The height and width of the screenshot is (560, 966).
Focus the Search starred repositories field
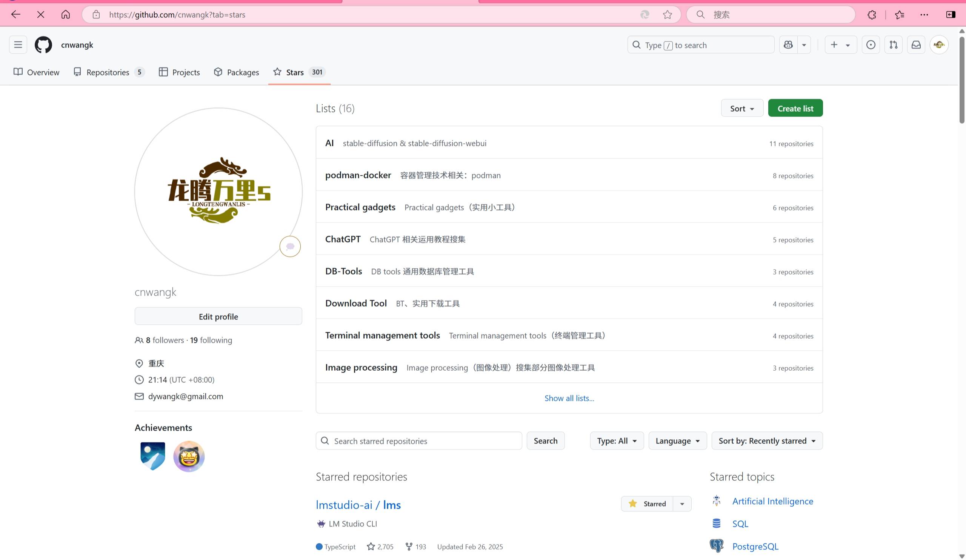(x=418, y=441)
